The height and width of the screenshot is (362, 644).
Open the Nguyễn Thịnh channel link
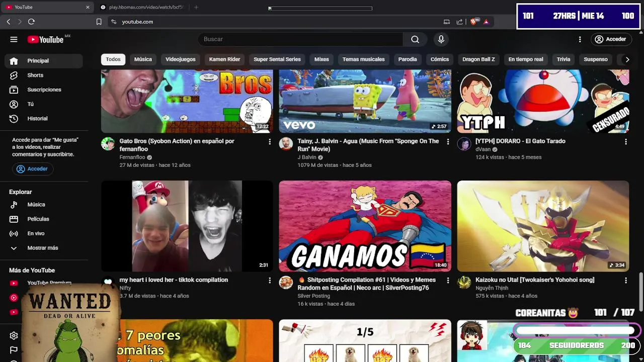point(492,288)
